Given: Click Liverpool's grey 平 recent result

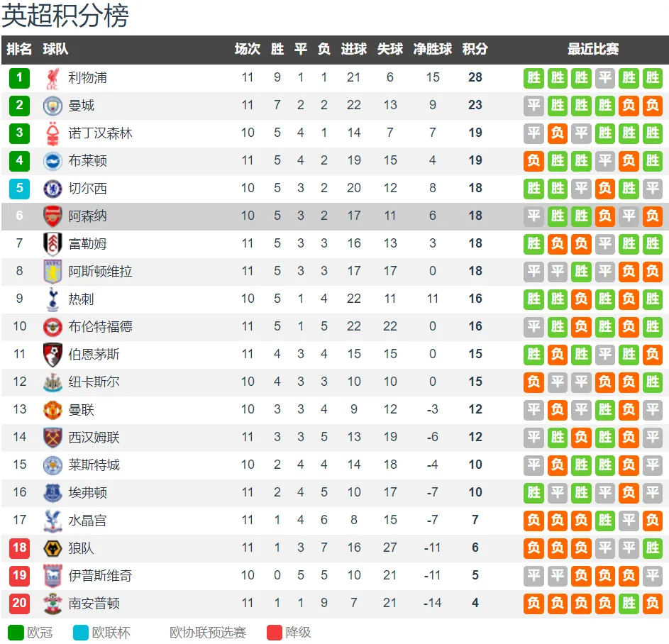Looking at the screenshot, I should click(605, 78).
